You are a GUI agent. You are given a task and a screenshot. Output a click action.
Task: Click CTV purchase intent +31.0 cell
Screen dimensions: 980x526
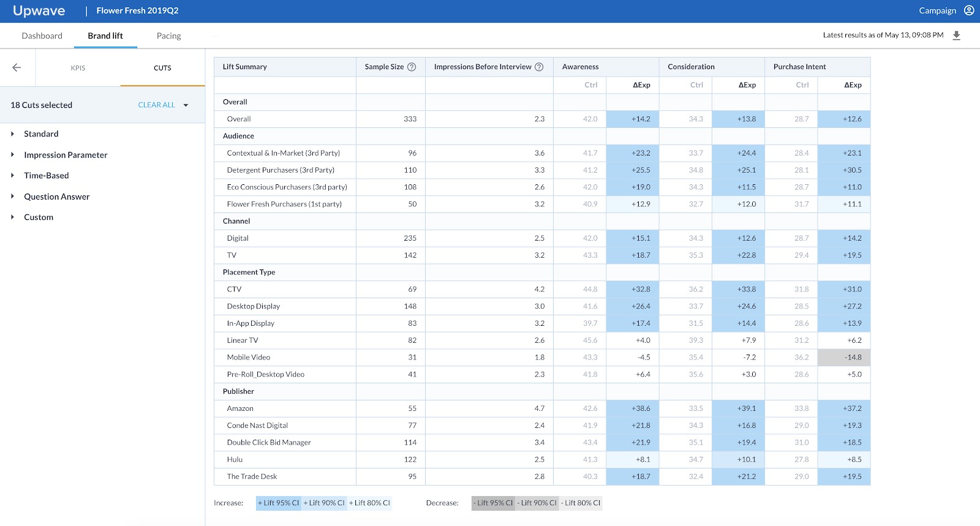(x=844, y=289)
